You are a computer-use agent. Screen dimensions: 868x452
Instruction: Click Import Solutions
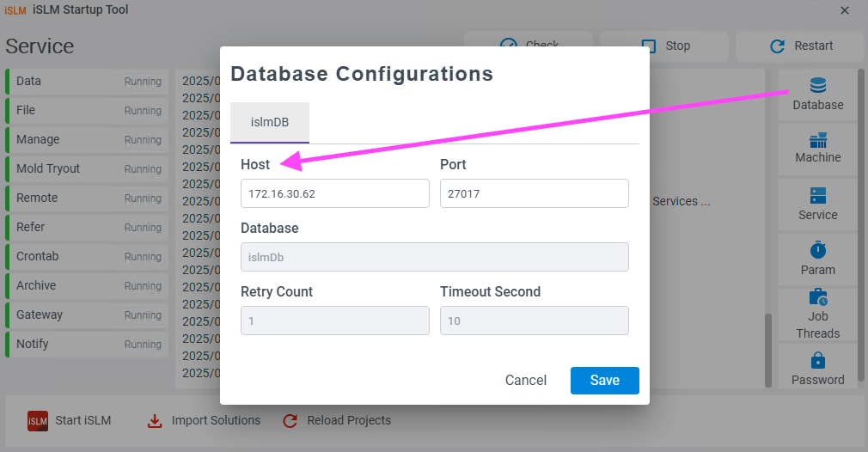coord(203,420)
